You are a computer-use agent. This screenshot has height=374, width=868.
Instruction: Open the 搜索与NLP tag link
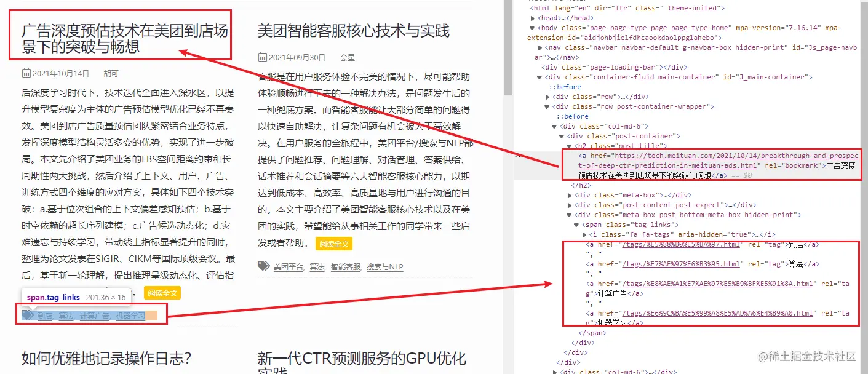(x=385, y=267)
